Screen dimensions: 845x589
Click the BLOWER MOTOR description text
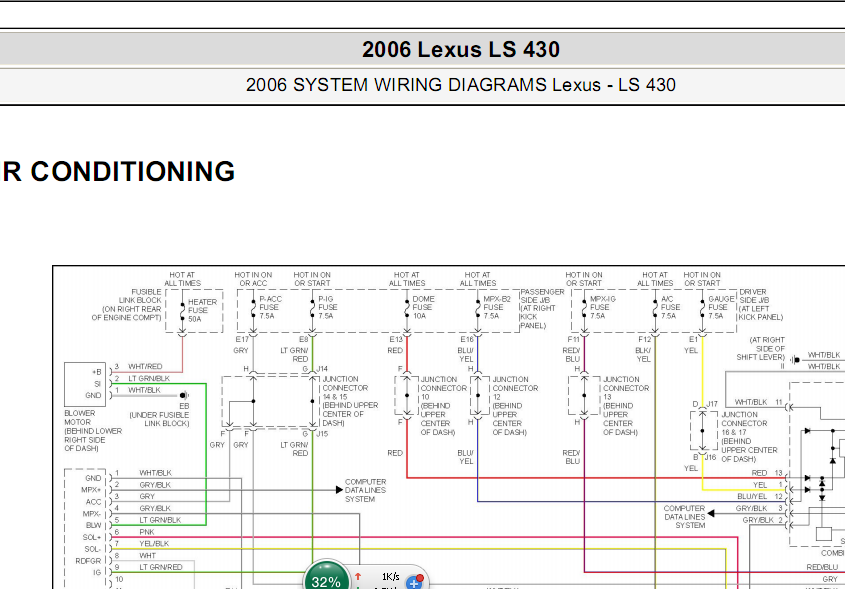click(93, 431)
